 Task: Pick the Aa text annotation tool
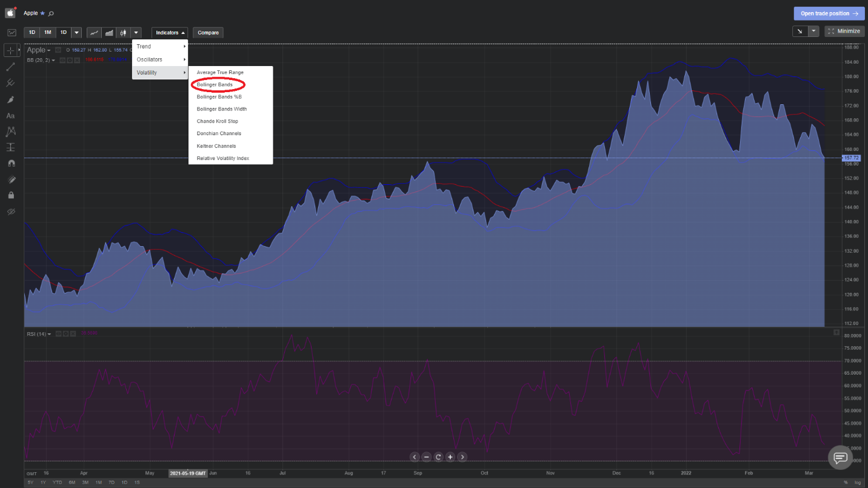click(10, 115)
